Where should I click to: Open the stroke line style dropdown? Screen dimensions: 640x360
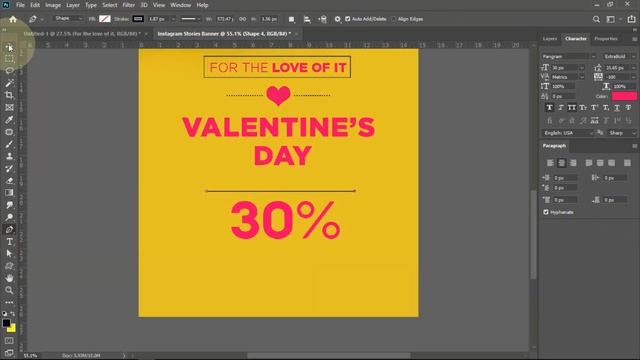191,19
